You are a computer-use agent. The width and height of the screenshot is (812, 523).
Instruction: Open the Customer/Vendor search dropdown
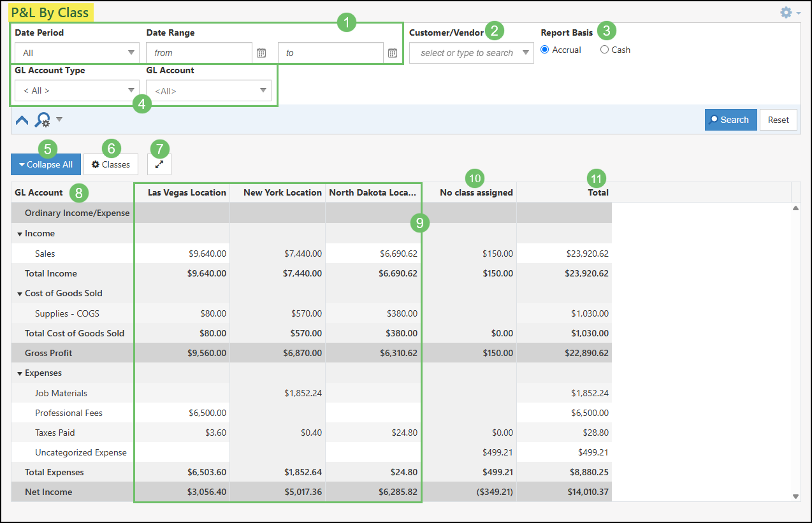(x=472, y=53)
